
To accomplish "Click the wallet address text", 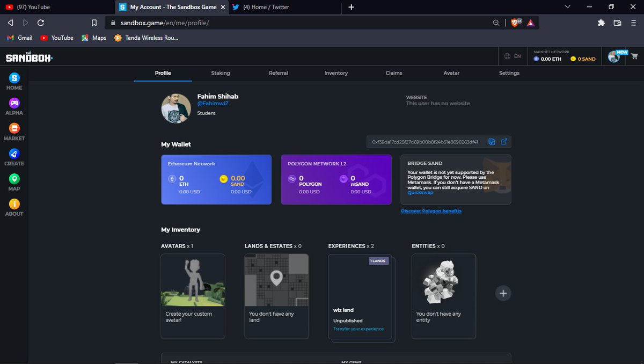I will [425, 142].
